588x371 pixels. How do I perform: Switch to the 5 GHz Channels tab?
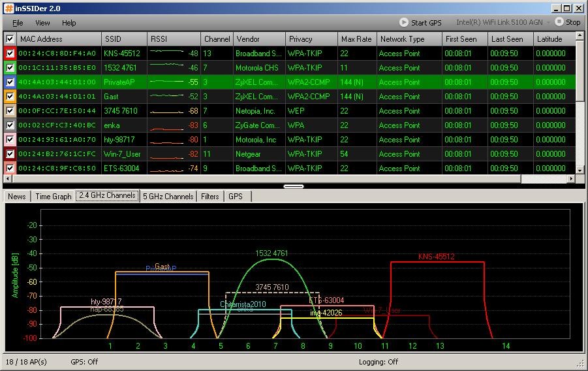point(168,197)
